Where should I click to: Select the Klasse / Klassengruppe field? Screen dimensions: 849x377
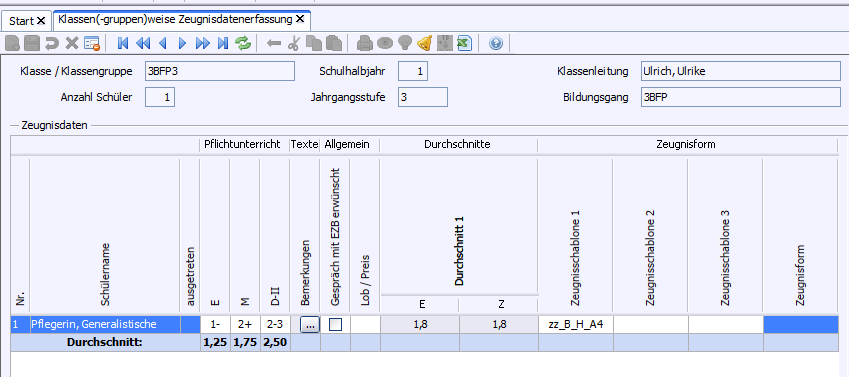220,71
